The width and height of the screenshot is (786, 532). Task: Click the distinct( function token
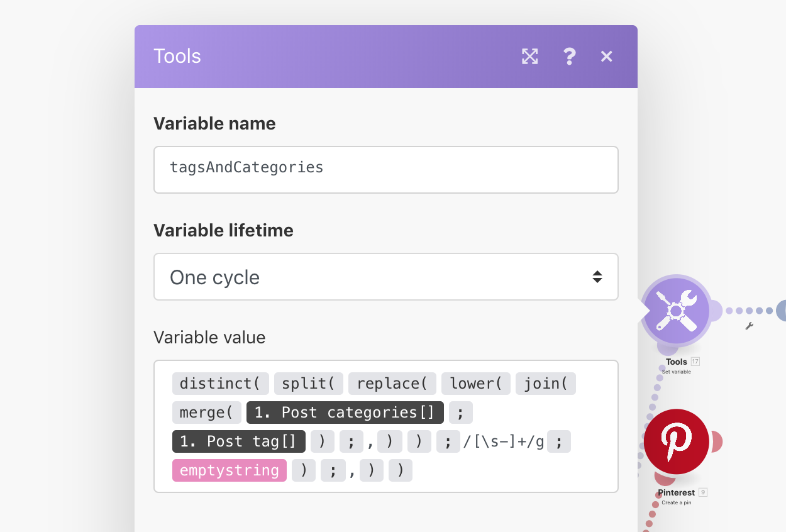pyautogui.click(x=220, y=384)
